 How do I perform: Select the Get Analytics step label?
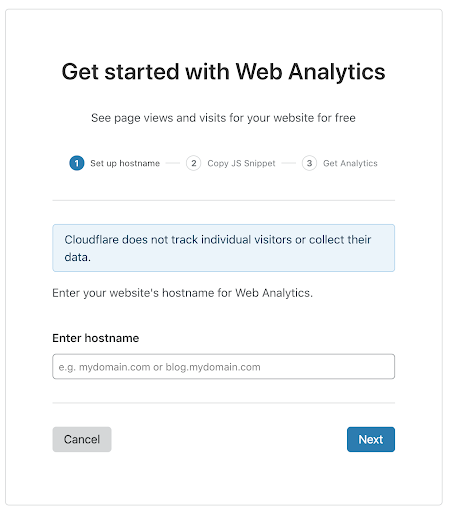[350, 163]
